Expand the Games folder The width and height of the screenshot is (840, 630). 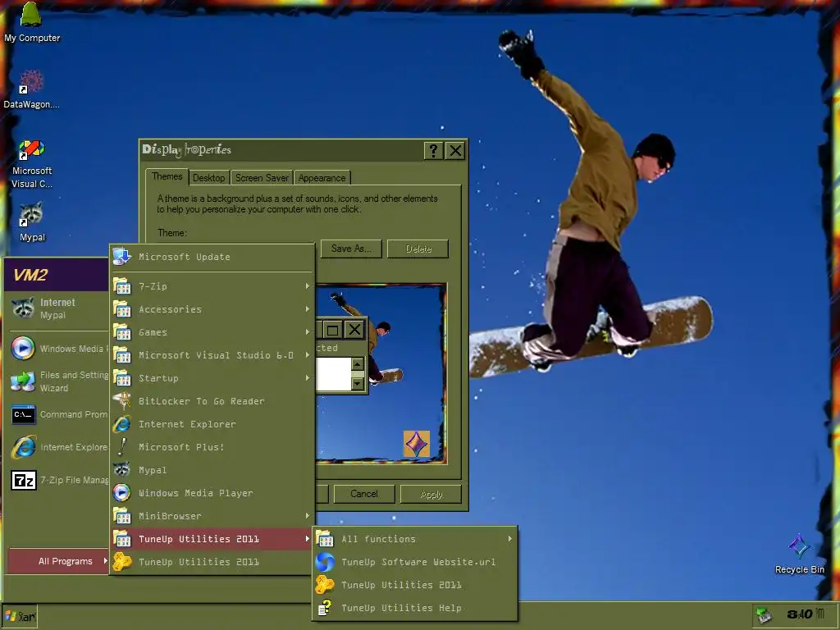coord(212,332)
